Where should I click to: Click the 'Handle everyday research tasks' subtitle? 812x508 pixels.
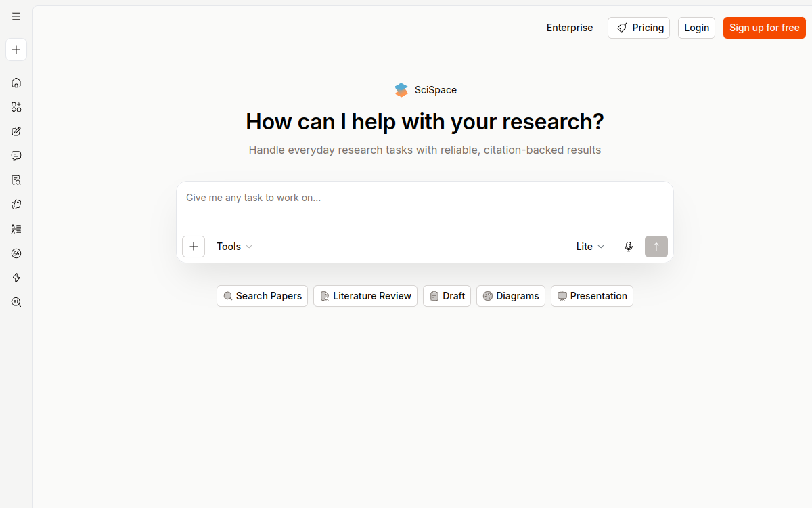click(x=425, y=150)
